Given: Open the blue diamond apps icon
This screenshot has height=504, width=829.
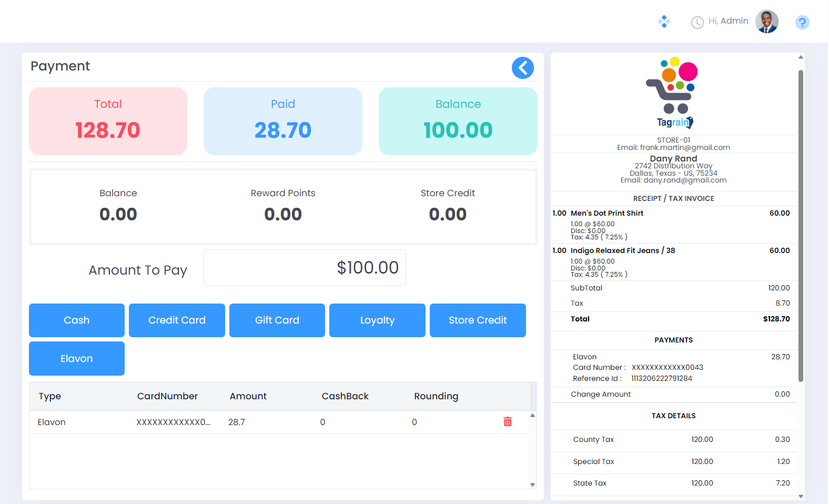Looking at the screenshot, I should [664, 22].
